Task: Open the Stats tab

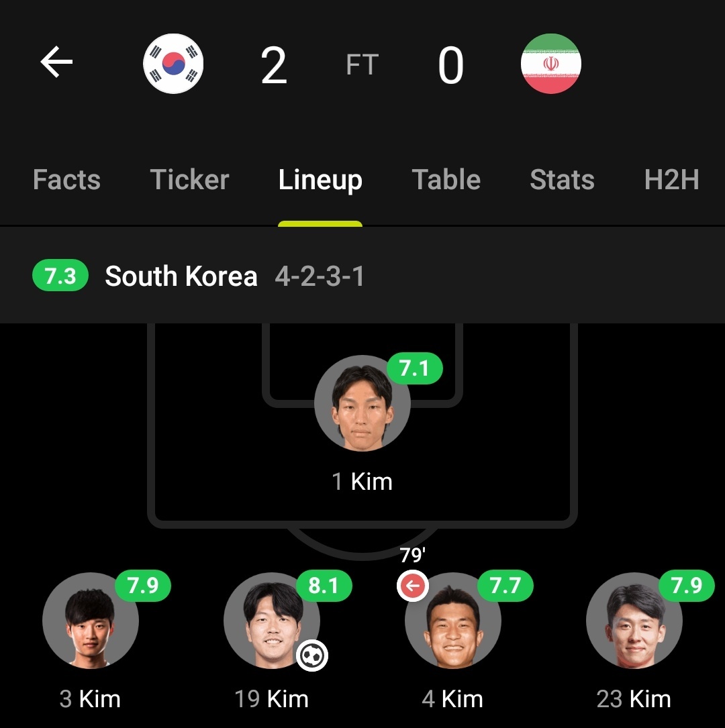Action: [x=562, y=180]
